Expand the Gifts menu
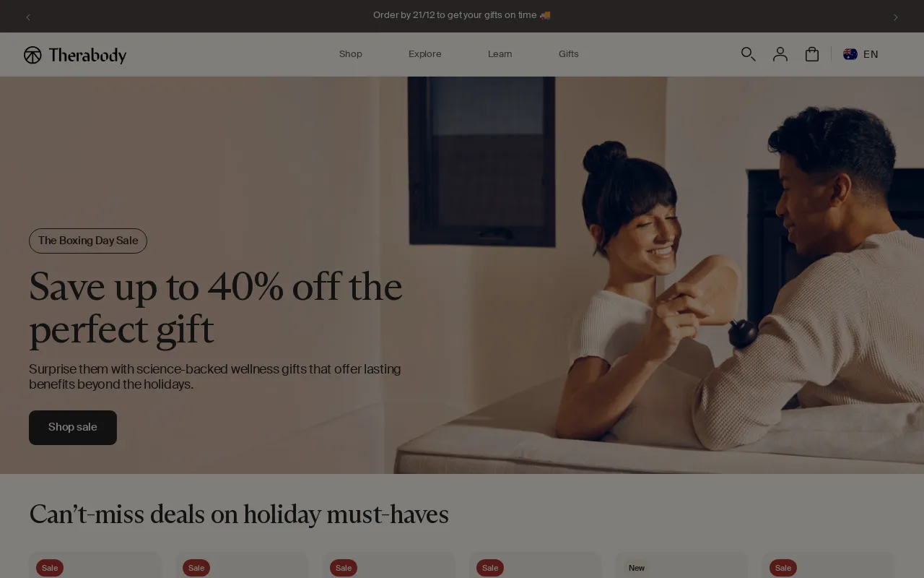 569,54
